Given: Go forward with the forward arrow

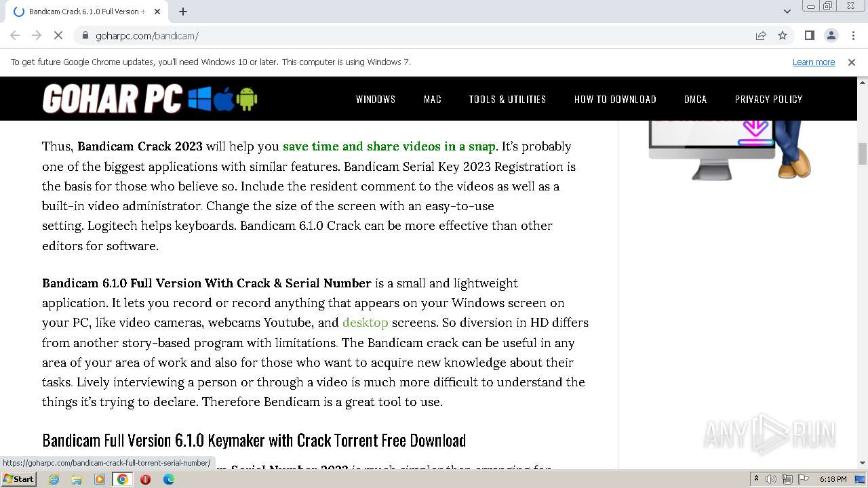Looking at the screenshot, I should click(x=37, y=35).
